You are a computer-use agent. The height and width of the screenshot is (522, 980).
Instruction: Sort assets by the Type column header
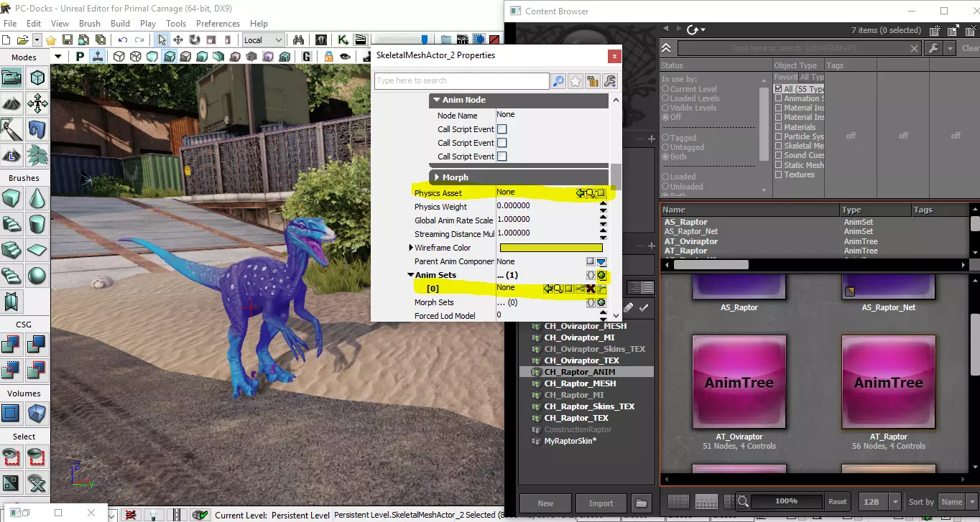coord(876,210)
